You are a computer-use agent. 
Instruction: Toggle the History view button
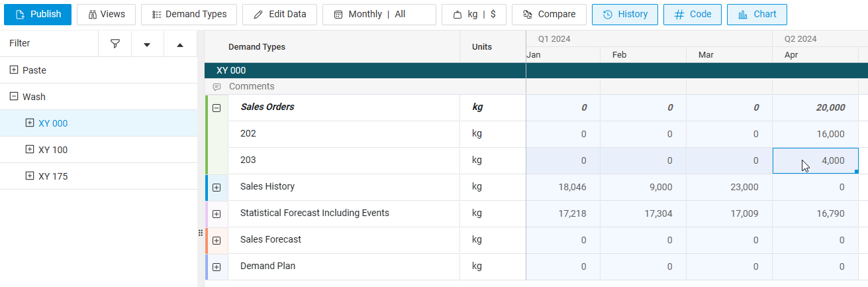[624, 14]
